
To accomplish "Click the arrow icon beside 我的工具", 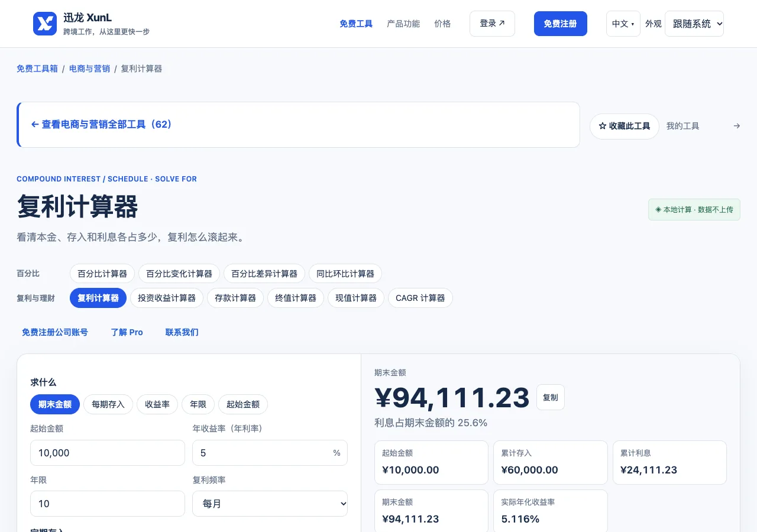I will (736, 126).
